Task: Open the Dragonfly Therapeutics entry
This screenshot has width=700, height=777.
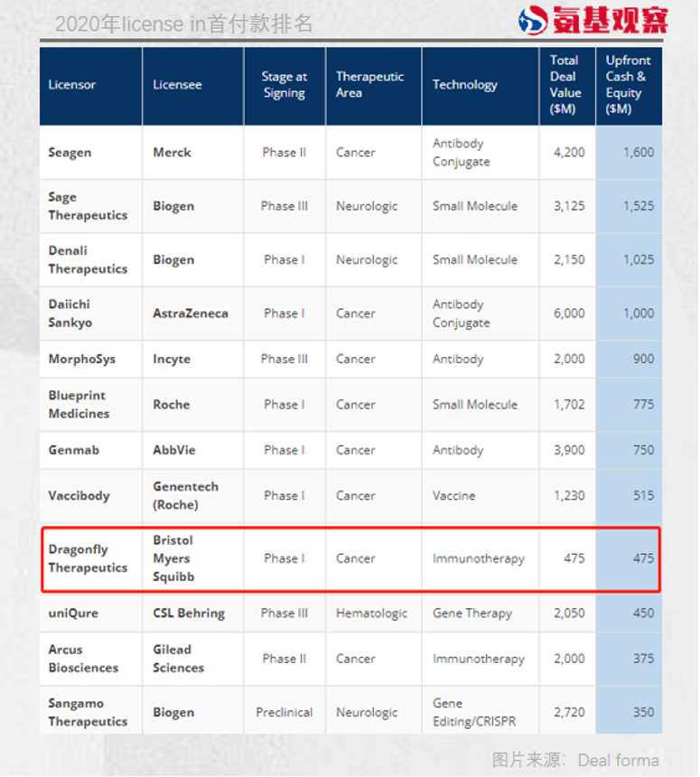Action: (88, 558)
